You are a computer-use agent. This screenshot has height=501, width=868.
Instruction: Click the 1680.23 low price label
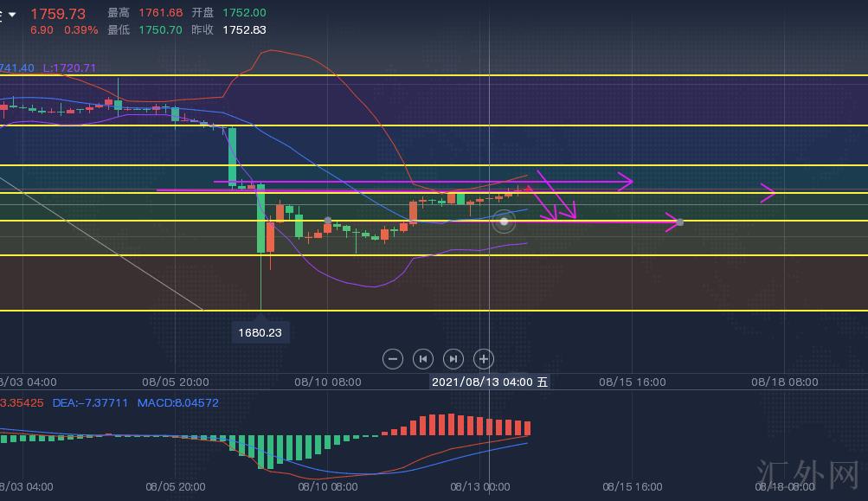(x=260, y=332)
